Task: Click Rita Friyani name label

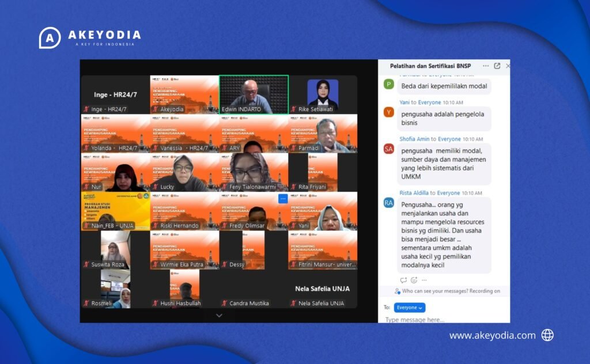Action: point(312,187)
